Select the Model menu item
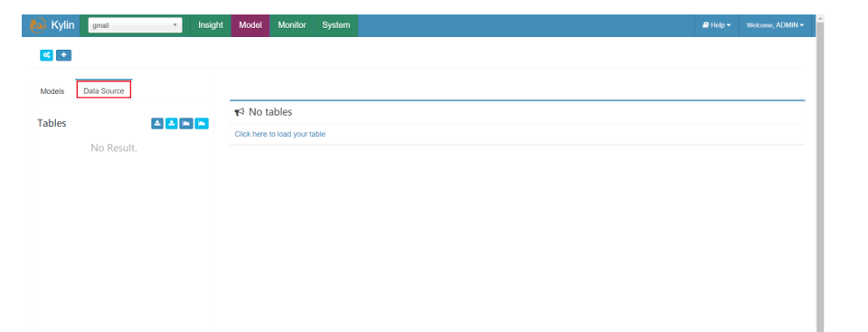868x332 pixels. (x=250, y=25)
